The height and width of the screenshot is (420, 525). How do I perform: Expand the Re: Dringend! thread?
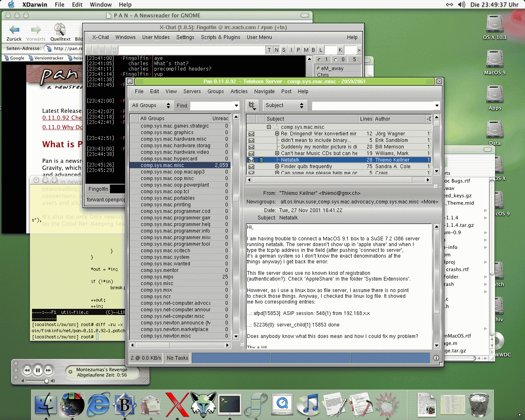pos(277,134)
